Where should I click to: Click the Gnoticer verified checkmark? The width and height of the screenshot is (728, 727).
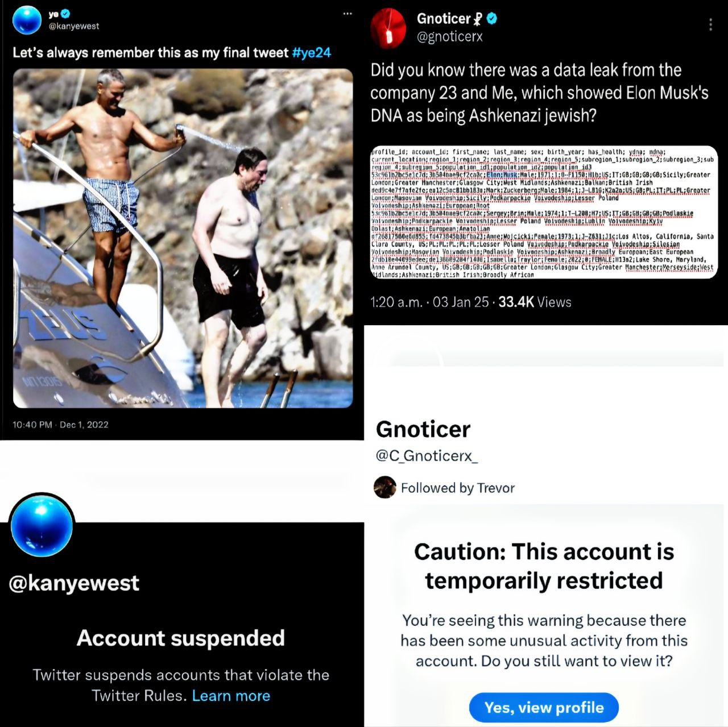[492, 19]
